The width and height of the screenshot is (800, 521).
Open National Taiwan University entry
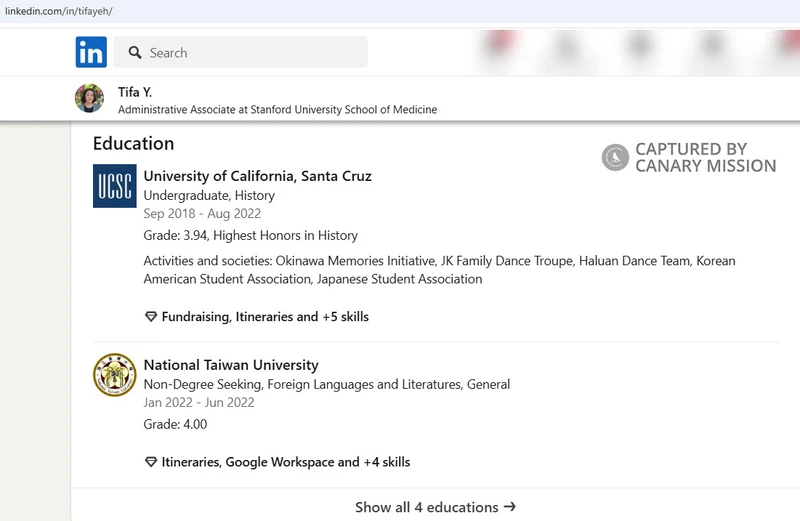pyautogui.click(x=231, y=365)
